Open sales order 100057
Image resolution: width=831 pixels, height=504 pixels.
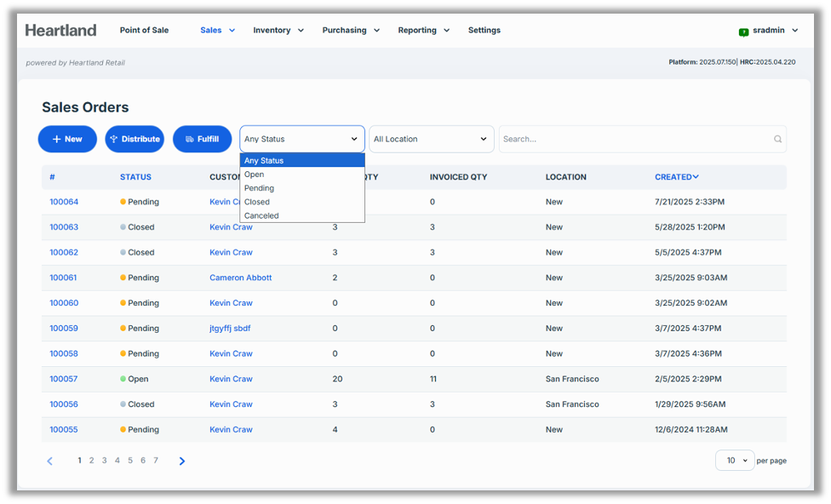click(64, 379)
